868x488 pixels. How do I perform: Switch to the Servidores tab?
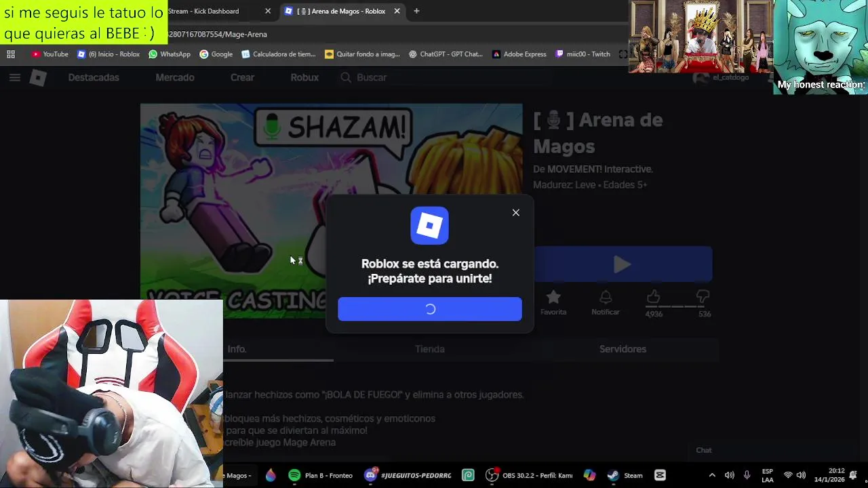coord(623,349)
